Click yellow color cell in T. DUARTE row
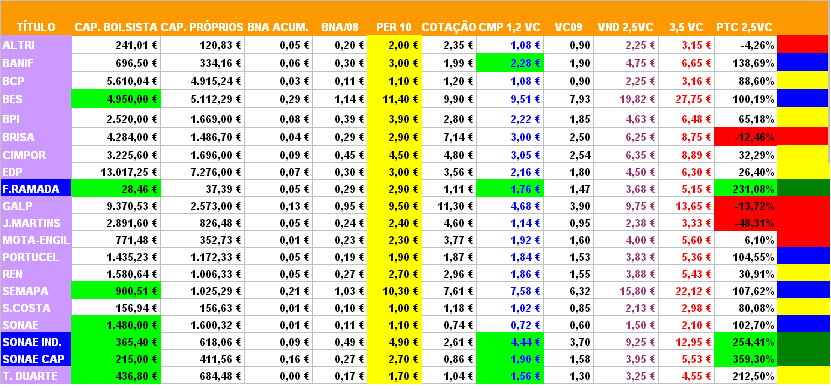Image resolution: width=831 pixels, height=389 pixels. [x=803, y=376]
